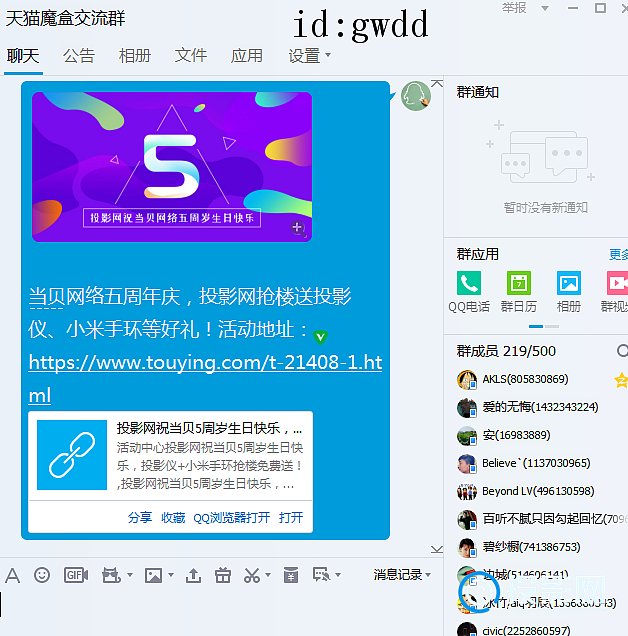The height and width of the screenshot is (636, 628).
Task: Open the video icon dropdown arrow
Action: [x=130, y=575]
